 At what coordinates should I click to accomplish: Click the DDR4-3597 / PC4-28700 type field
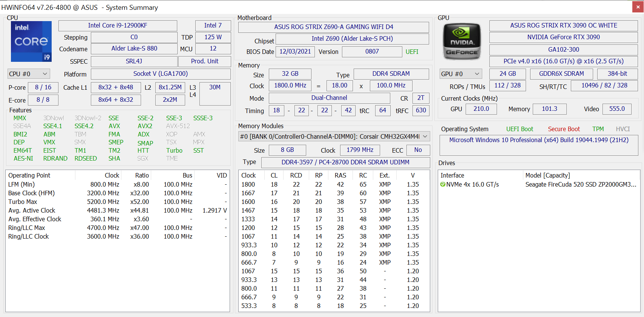(346, 162)
